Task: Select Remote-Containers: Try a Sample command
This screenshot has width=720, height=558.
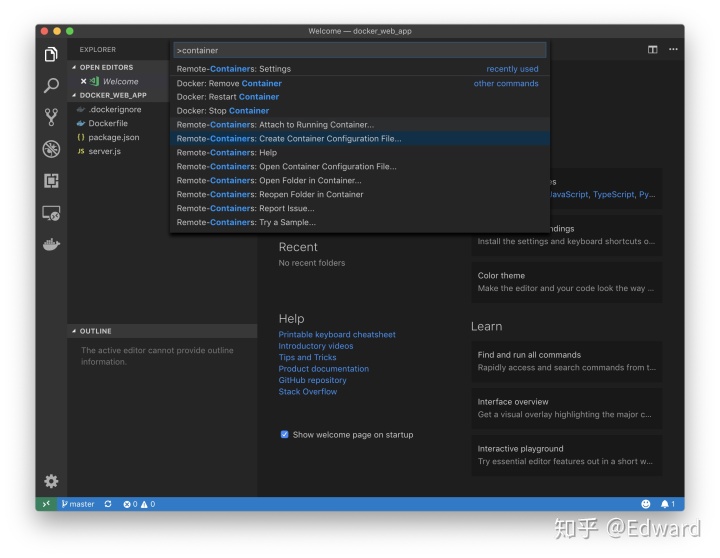Action: pyautogui.click(x=360, y=222)
